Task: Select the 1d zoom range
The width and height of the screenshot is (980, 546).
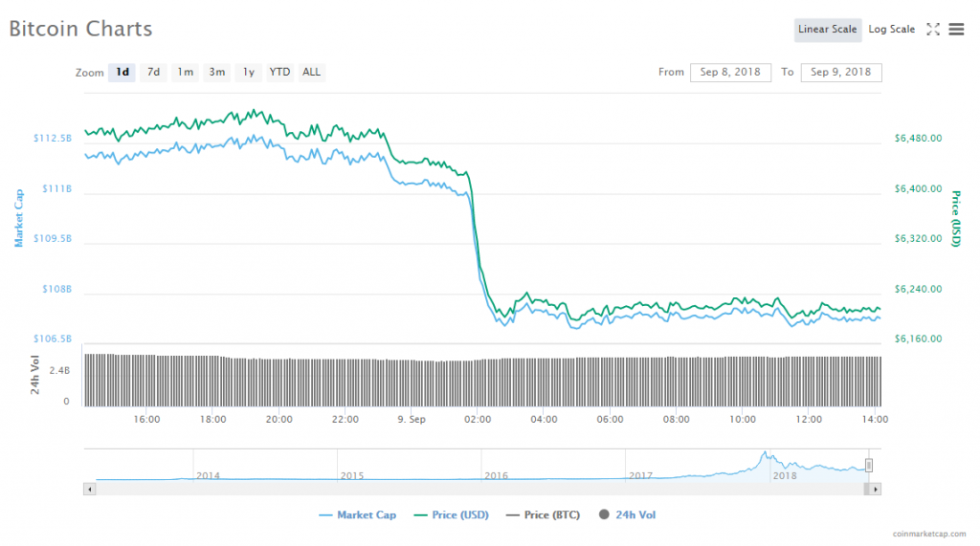Action: (122, 73)
